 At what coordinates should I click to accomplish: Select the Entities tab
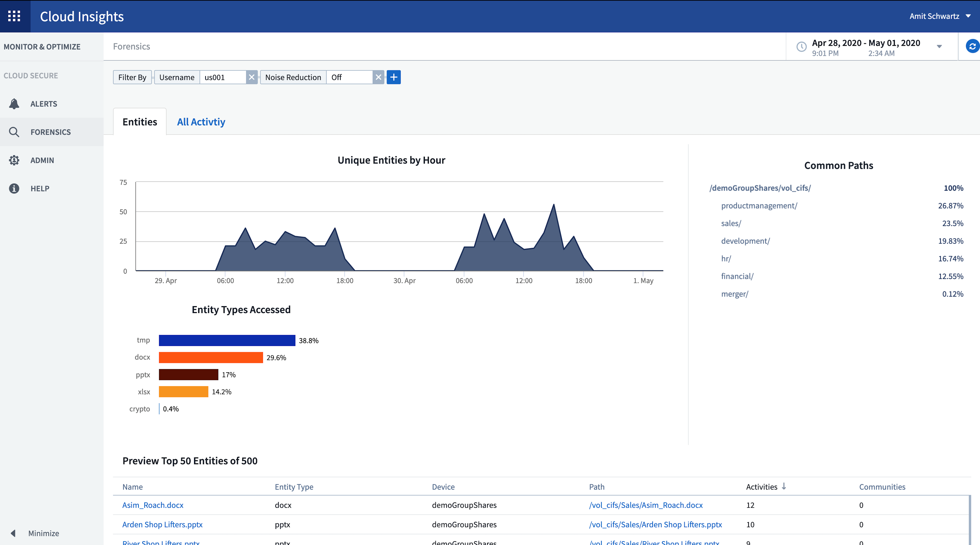coord(139,121)
